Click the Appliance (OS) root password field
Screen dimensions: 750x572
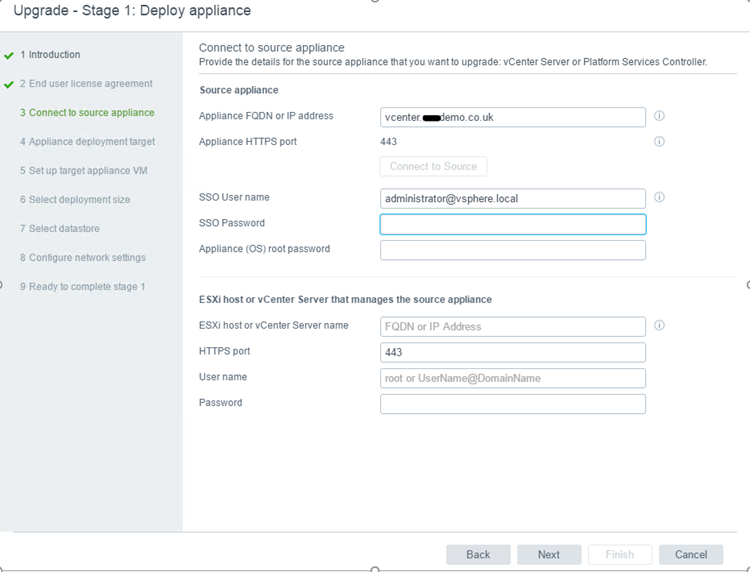[x=513, y=250]
